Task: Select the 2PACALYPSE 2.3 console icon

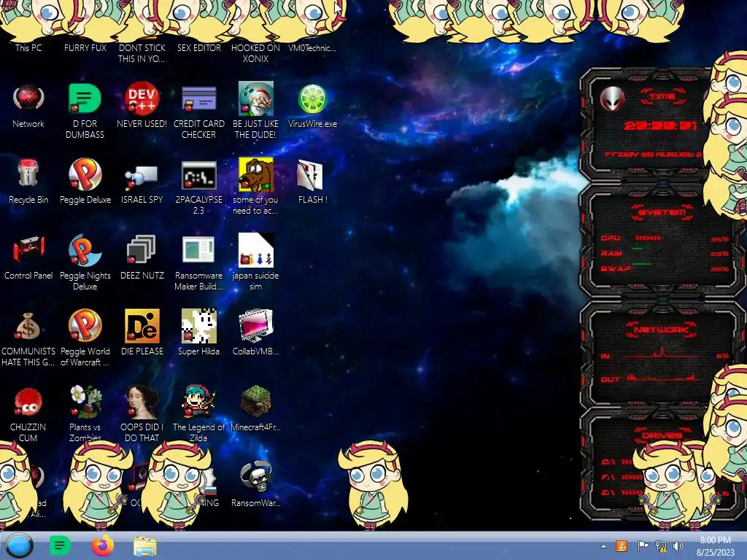Action: point(198,175)
